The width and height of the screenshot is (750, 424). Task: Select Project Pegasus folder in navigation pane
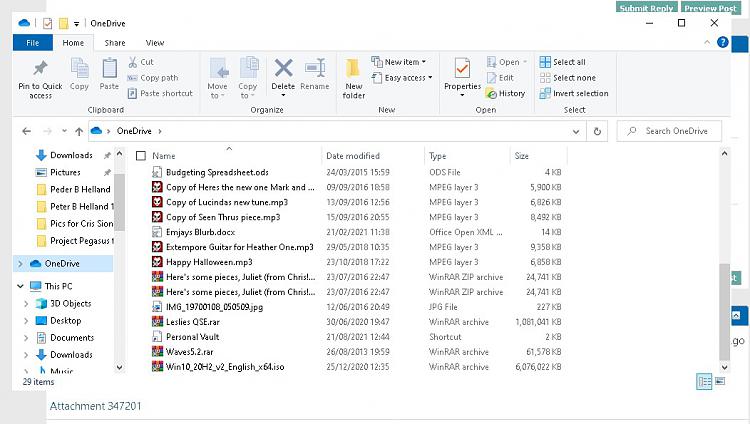[74, 241]
